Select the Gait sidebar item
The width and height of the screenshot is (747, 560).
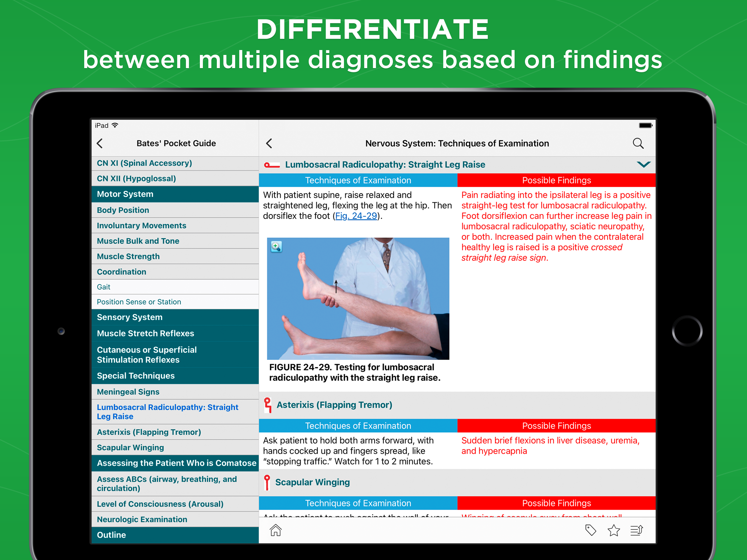(x=104, y=287)
